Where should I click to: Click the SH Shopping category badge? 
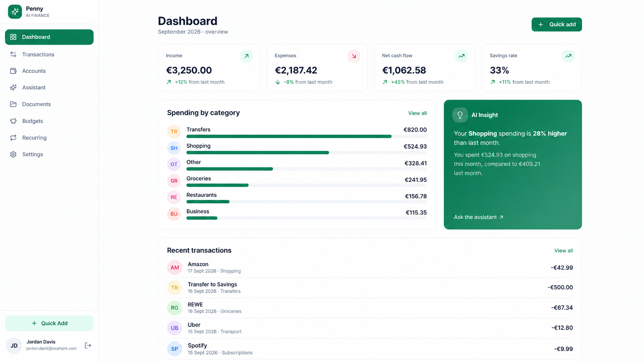click(x=174, y=148)
